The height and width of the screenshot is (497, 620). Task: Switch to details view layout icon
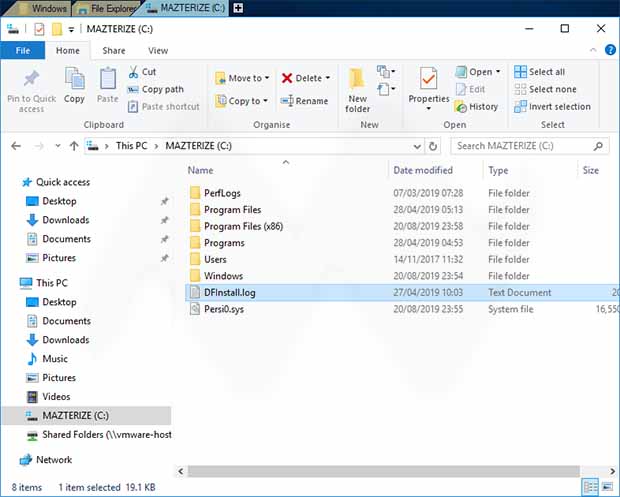pos(591,487)
